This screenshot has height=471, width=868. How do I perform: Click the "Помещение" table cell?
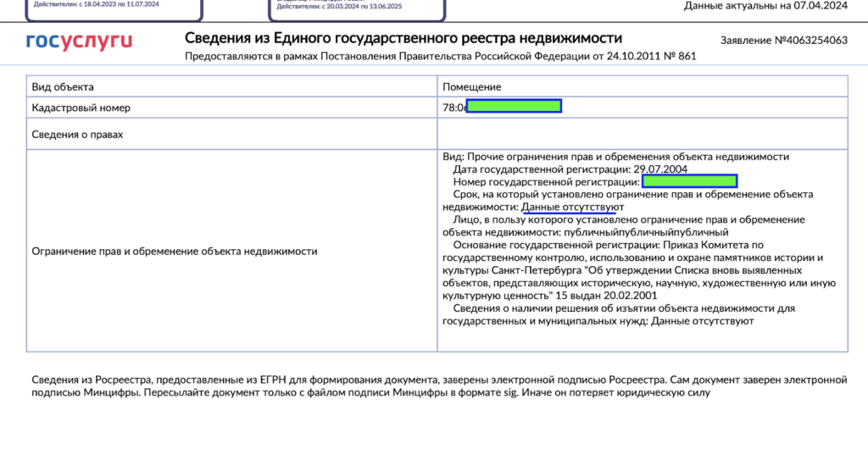[643, 86]
